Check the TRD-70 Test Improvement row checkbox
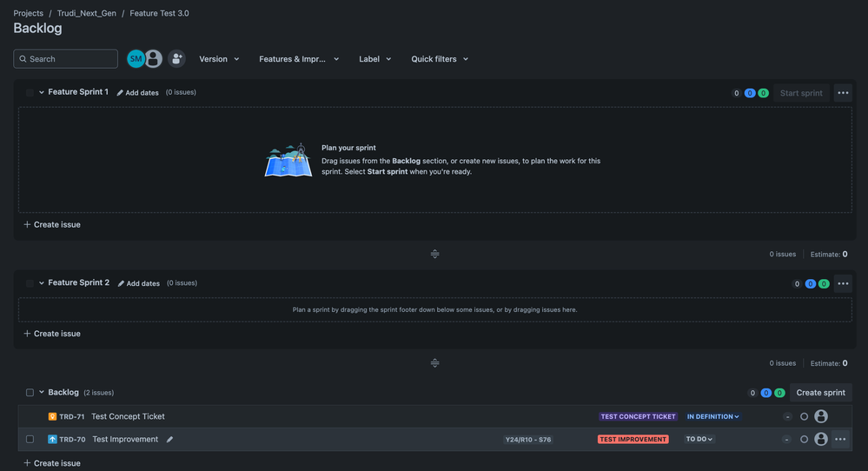This screenshot has width=868, height=471. tap(30, 440)
